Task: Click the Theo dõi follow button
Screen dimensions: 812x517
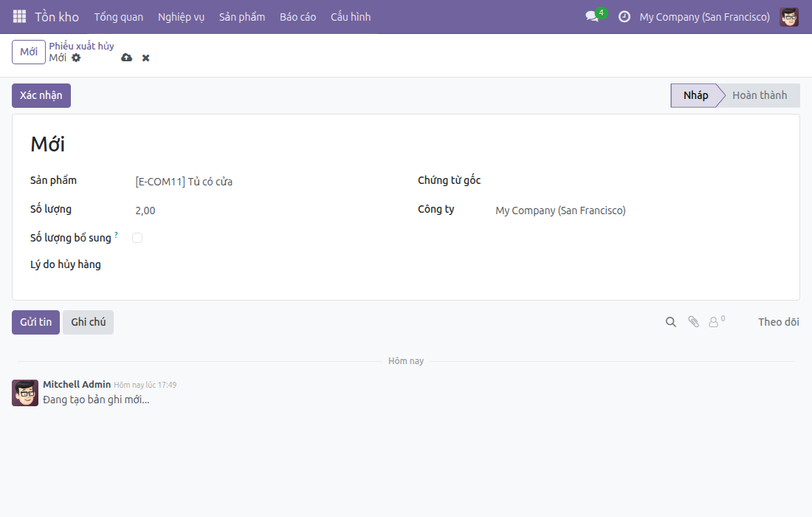Action: [778, 322]
